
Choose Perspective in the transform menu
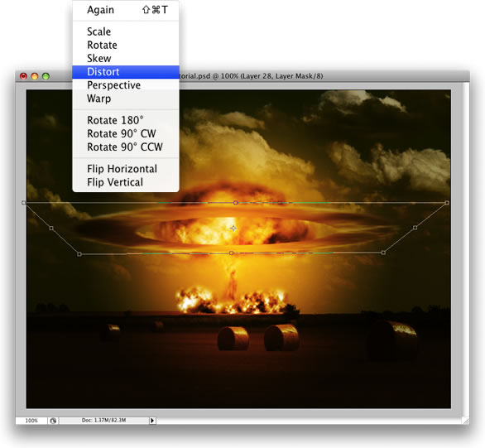pos(126,85)
